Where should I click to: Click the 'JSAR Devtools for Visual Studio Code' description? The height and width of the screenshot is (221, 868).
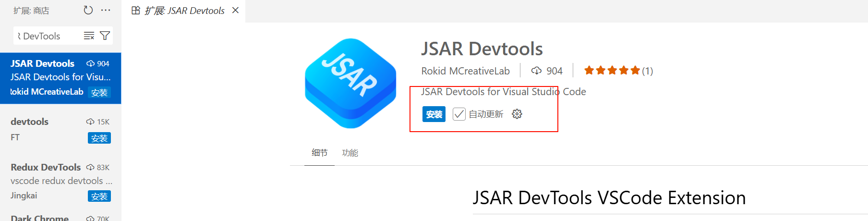click(504, 92)
